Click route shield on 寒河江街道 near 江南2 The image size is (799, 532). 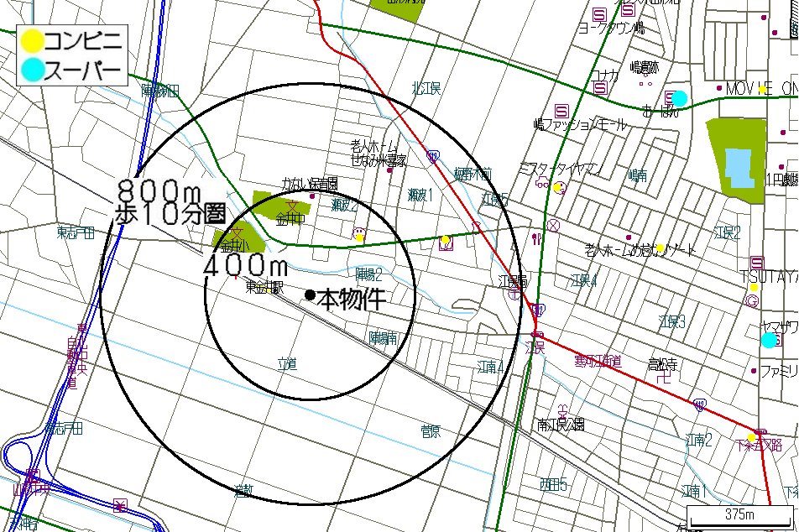(700, 405)
